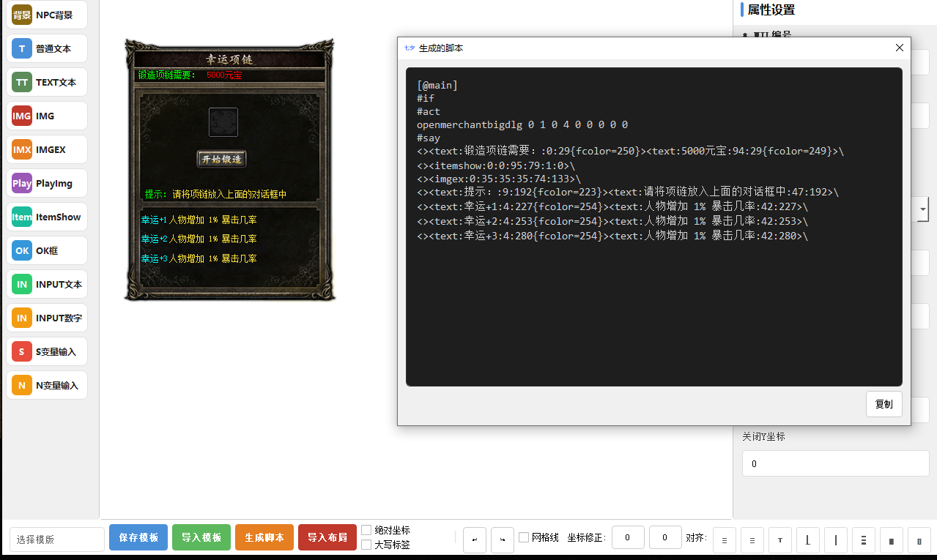Pick the PlayImg component
937x560 pixels.
point(47,183)
